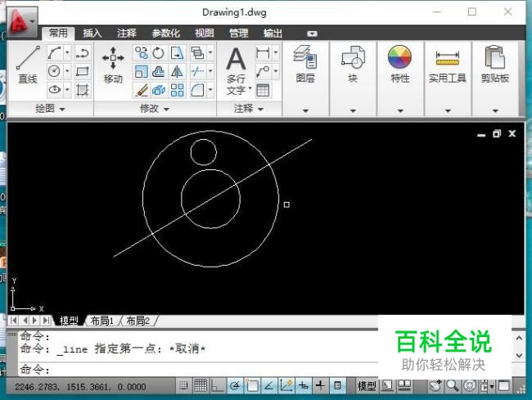Screen dimensions: 532x400
Task: Select the 移动 (Move) tool
Action: pos(113,65)
